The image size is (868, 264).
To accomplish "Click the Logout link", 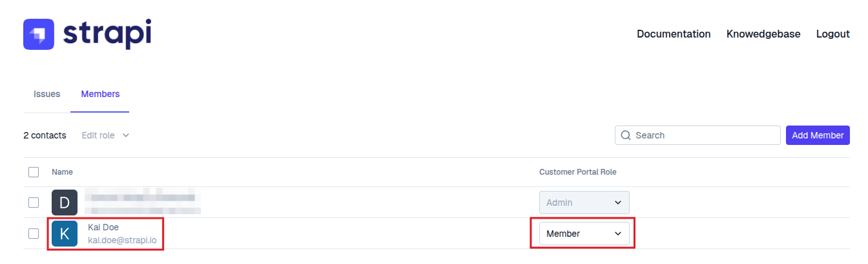I will click(832, 34).
